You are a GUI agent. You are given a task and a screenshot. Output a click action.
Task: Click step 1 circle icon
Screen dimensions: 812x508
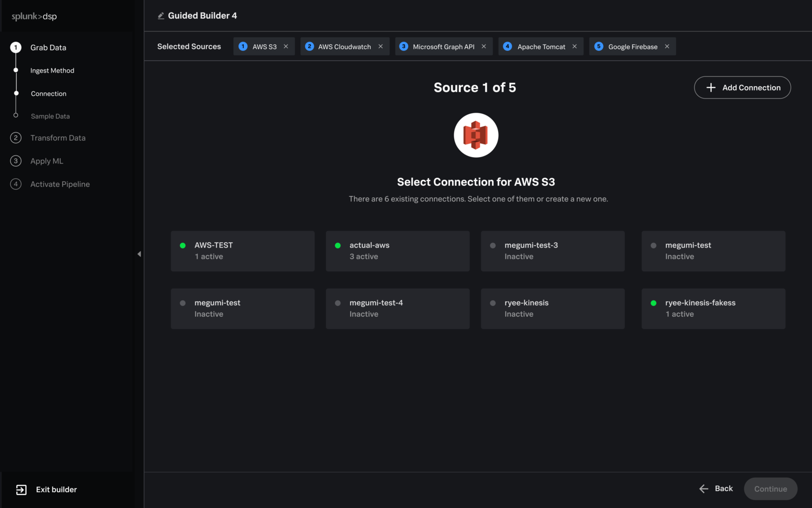[16, 48]
